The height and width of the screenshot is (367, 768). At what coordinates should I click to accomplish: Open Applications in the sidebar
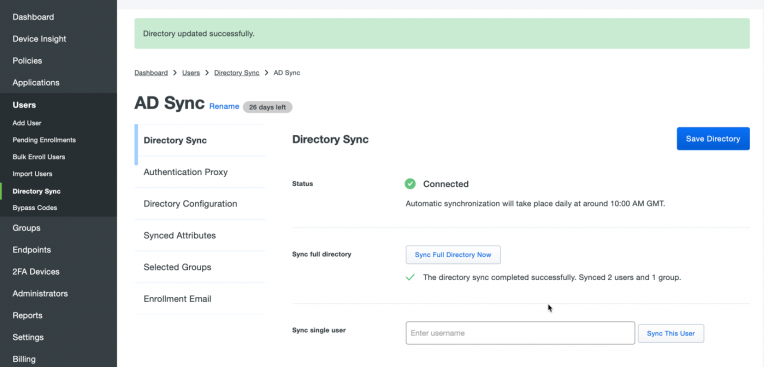pos(36,82)
